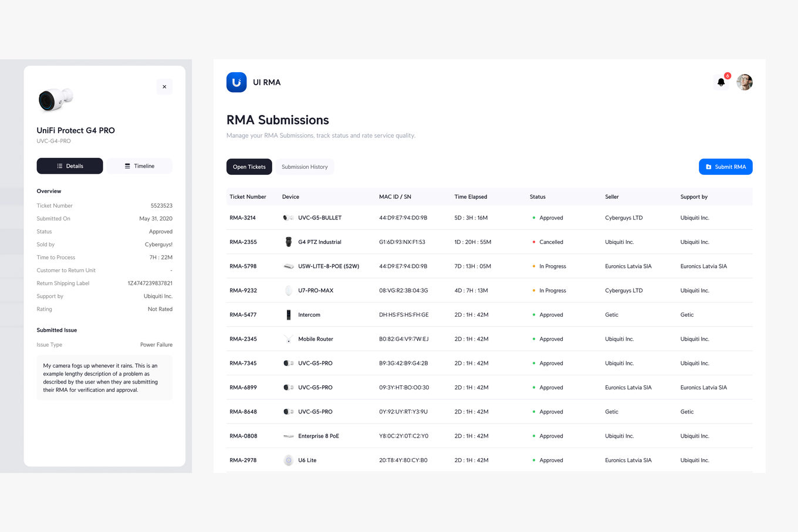Open ticket RMA-3214

(x=243, y=218)
